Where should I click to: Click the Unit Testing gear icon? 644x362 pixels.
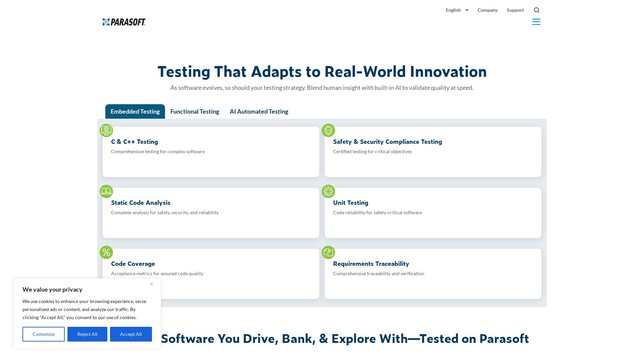coord(328,191)
